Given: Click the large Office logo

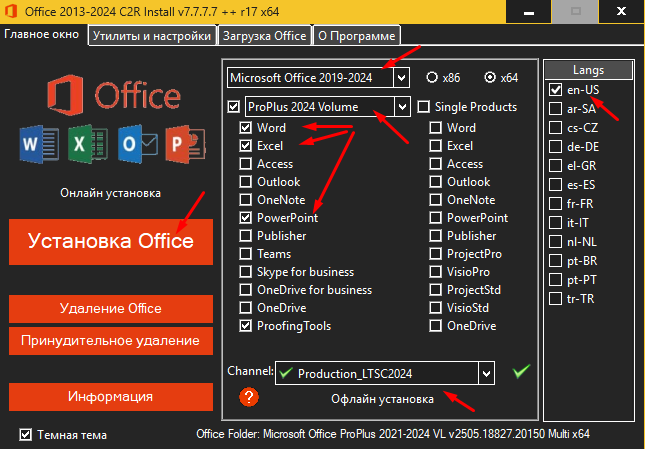Looking at the screenshot, I should (x=114, y=95).
